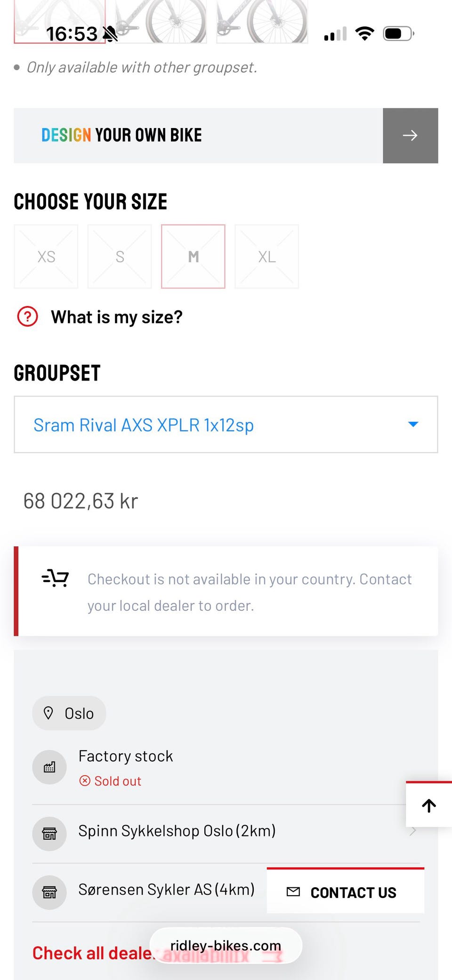Screen dimensions: 452x980
Task: Click the Spinn Sykkelshop store icon
Action: click(49, 834)
